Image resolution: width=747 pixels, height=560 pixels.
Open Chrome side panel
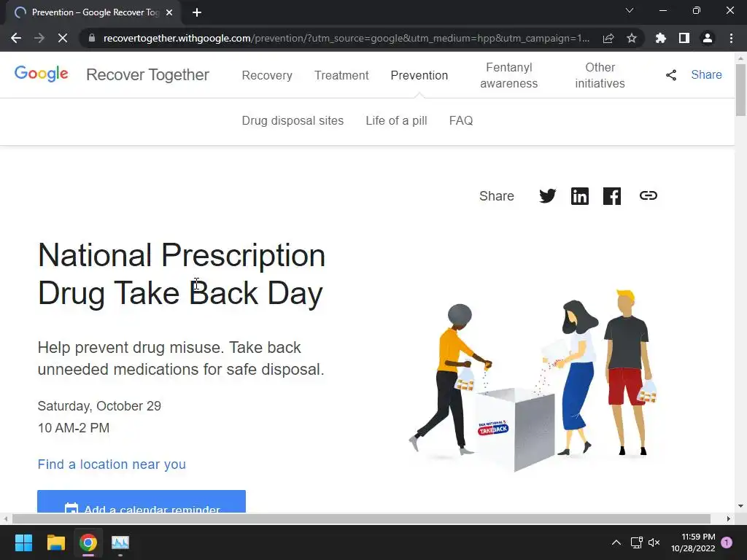pyautogui.click(x=684, y=38)
